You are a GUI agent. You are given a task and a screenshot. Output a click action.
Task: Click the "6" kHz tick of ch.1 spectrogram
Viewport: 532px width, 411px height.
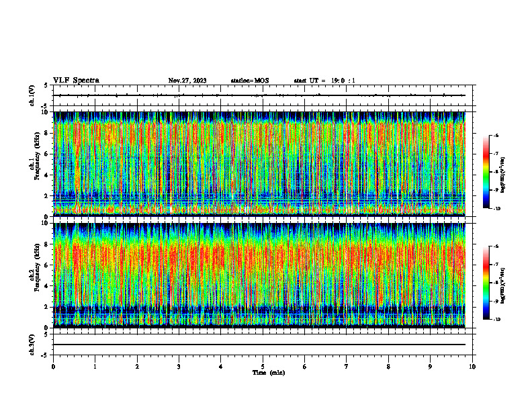(46, 154)
